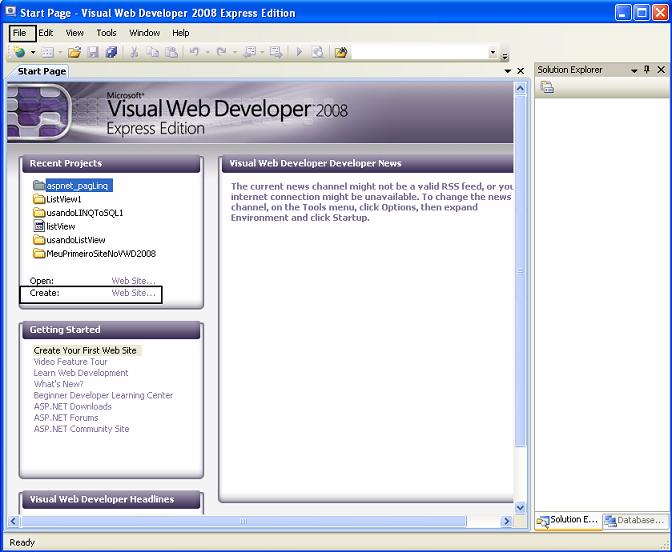Screen dimensions: 672x552
Task: Click the Create Web Site link
Action: tap(133, 293)
